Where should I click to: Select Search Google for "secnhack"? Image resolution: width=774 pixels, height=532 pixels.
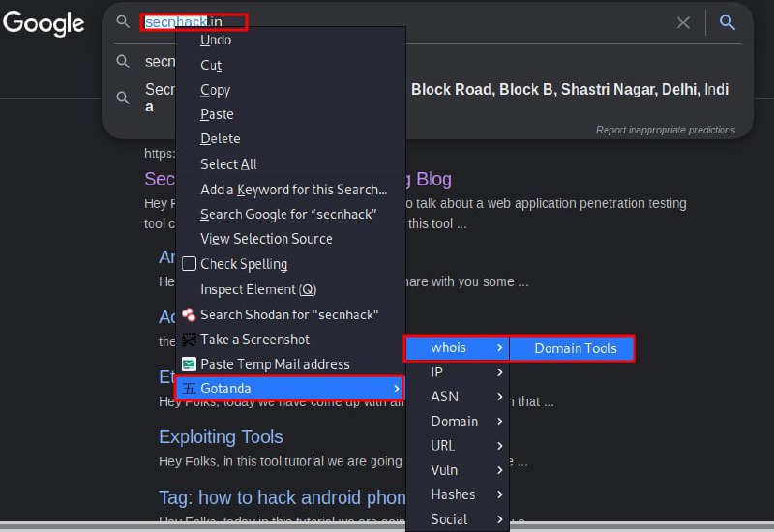288,214
